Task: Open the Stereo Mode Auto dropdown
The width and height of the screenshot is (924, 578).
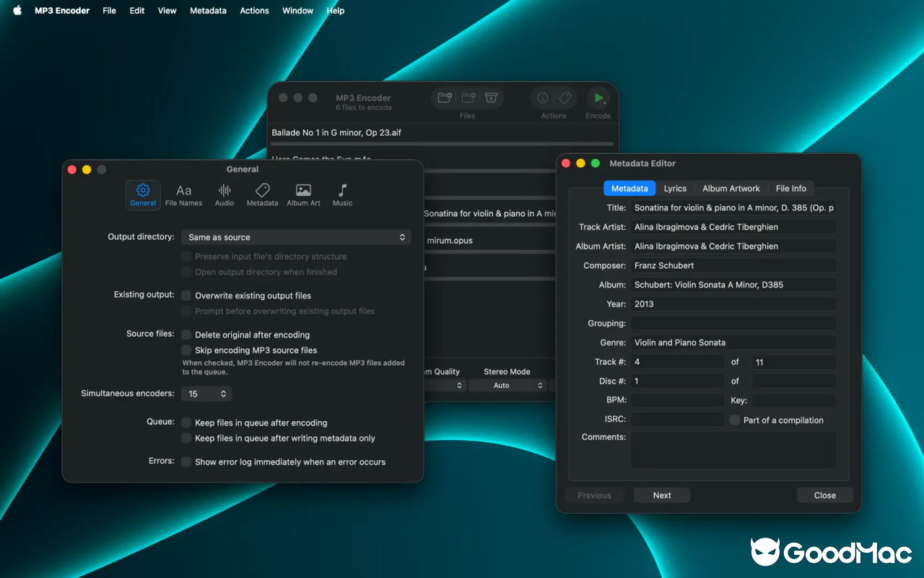Action: pyautogui.click(x=507, y=385)
